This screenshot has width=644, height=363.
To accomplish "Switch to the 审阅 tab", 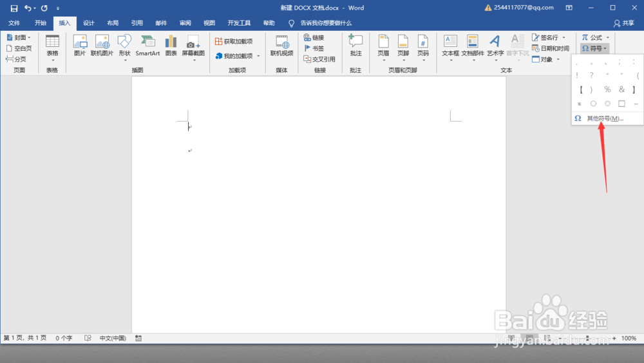I will (x=185, y=23).
